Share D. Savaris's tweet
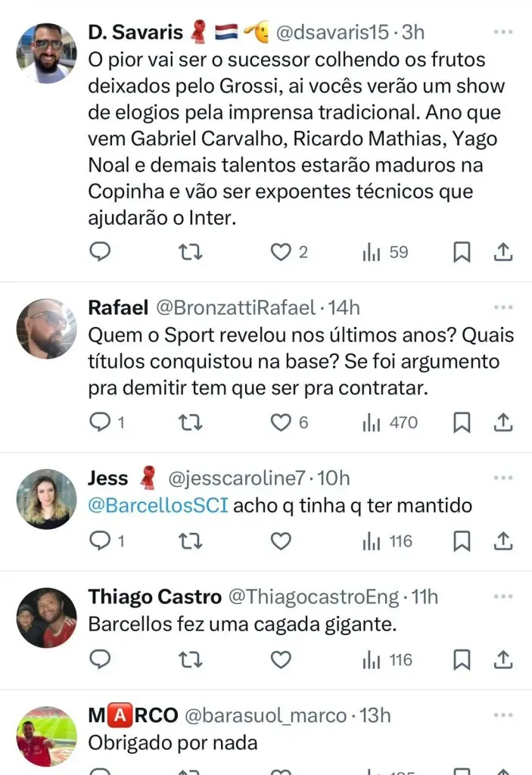The height and width of the screenshot is (775, 532). (504, 252)
